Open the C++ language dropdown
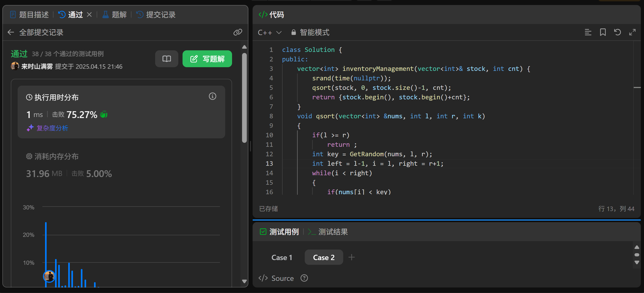Image resolution: width=644 pixels, height=293 pixels. point(269,32)
